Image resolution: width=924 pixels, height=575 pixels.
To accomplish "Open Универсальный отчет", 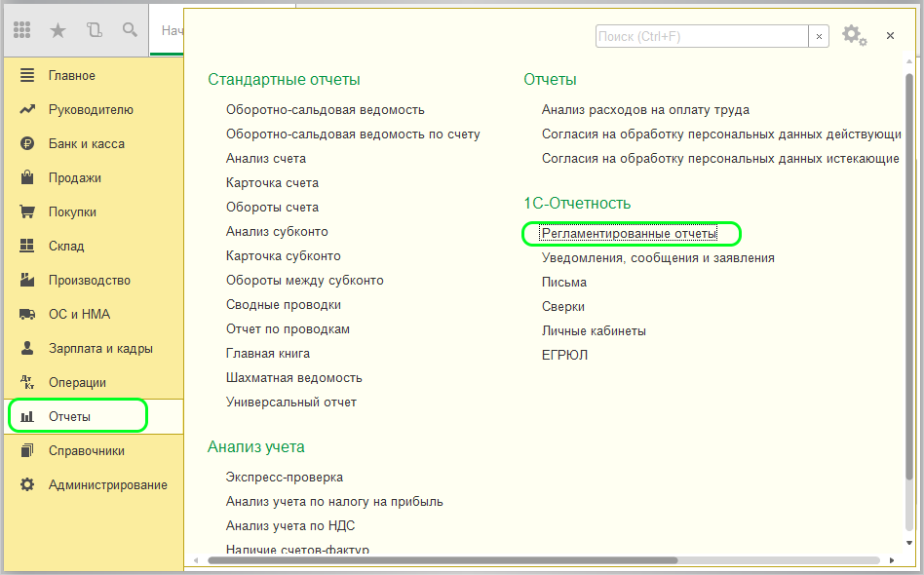I will click(x=291, y=402).
